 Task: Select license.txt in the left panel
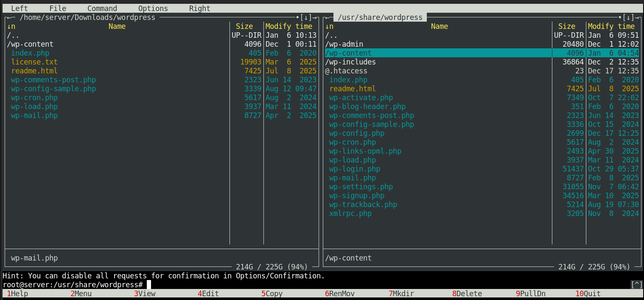(34, 62)
